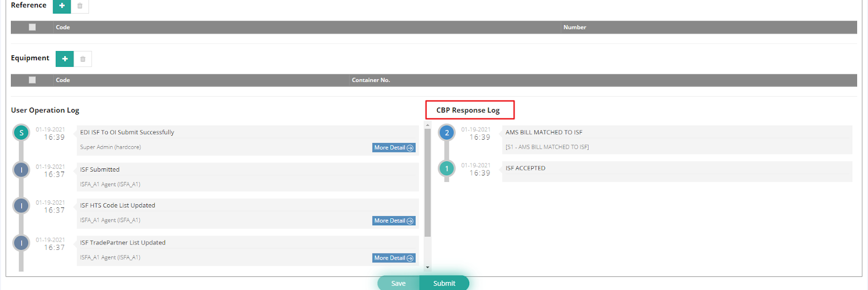
Task: Click the Container No. column header
Action: 371,80
